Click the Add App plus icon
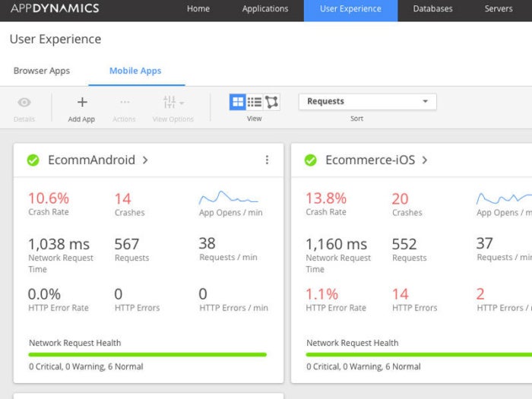 [x=82, y=102]
